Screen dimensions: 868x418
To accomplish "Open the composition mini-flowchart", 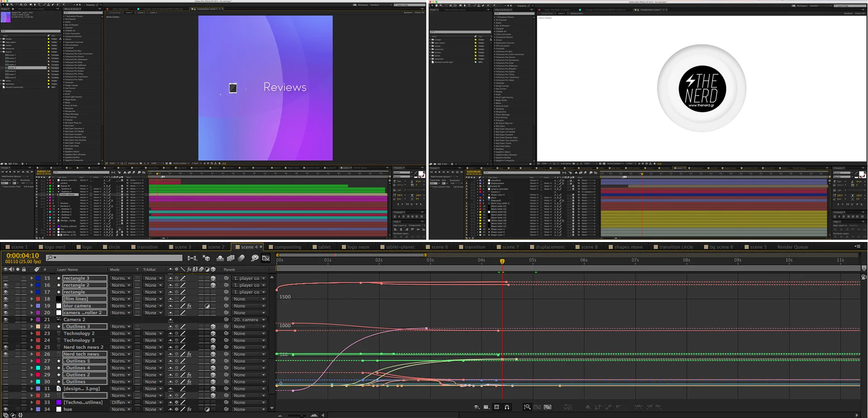I will pos(192,258).
